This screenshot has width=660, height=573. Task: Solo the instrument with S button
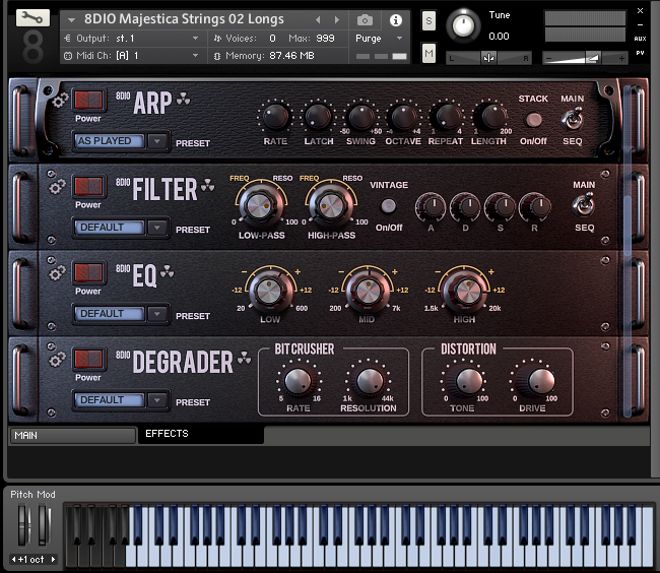[x=428, y=21]
